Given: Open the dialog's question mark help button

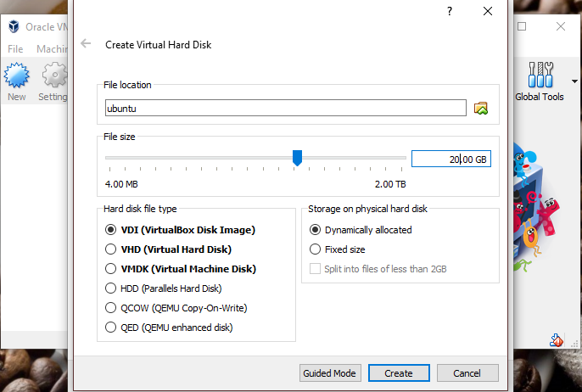Looking at the screenshot, I should 450,11.
